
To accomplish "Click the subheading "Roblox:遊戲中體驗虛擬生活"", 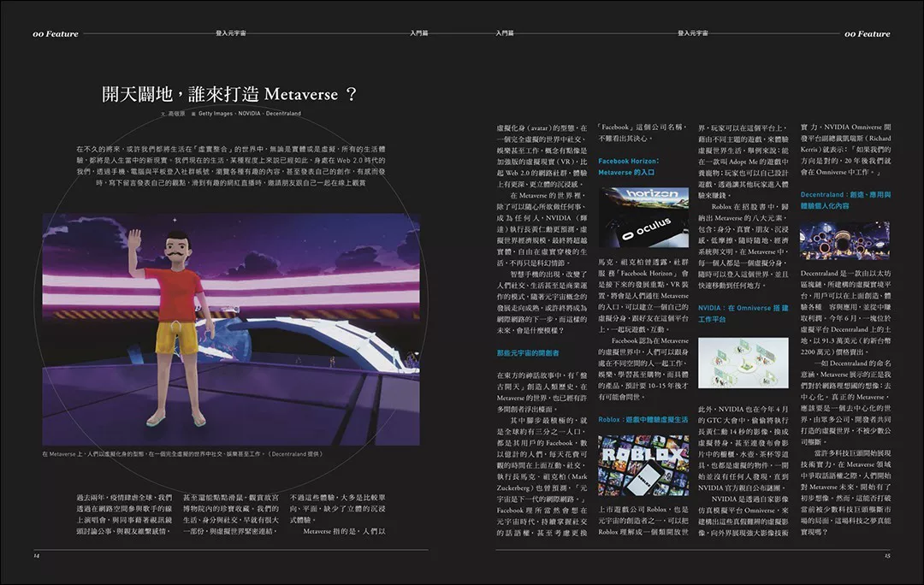I will point(643,420).
